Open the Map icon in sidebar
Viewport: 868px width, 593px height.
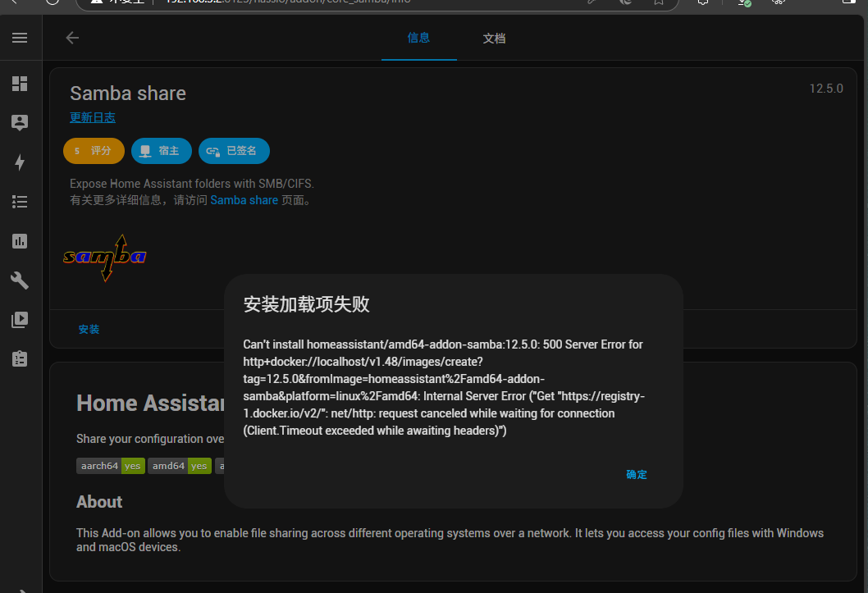coord(20,122)
